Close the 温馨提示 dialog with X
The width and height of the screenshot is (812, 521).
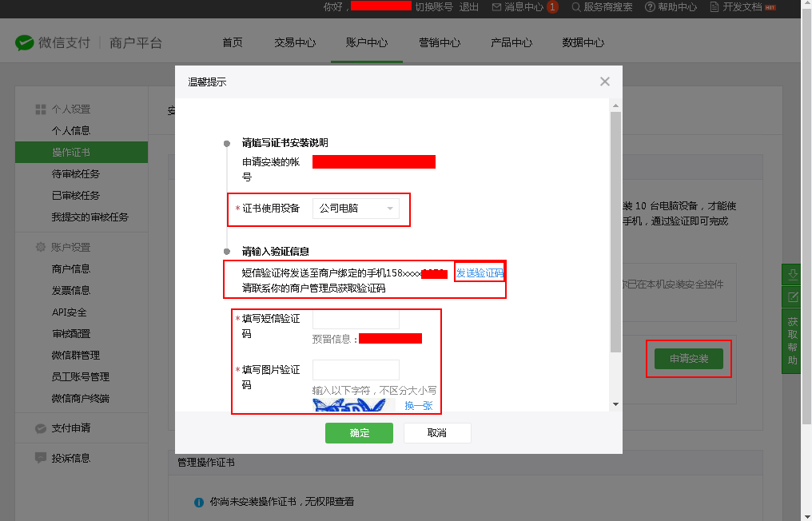tap(604, 82)
